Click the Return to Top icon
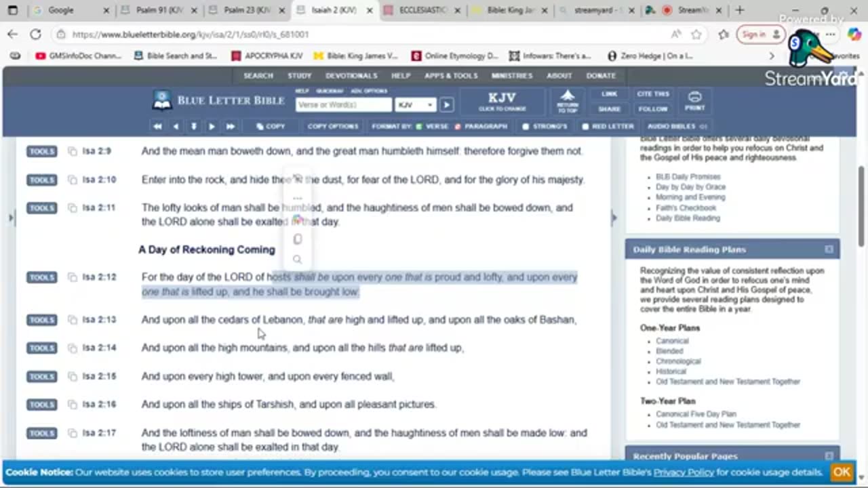The width and height of the screenshot is (868, 488). [568, 101]
